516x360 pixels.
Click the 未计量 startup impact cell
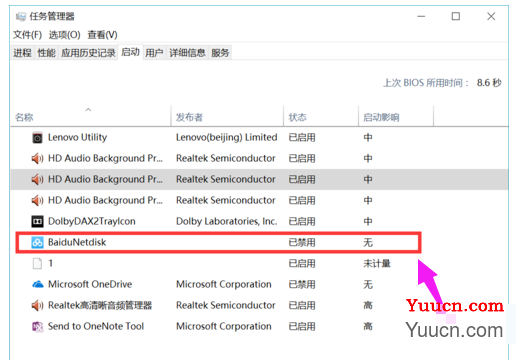377,263
